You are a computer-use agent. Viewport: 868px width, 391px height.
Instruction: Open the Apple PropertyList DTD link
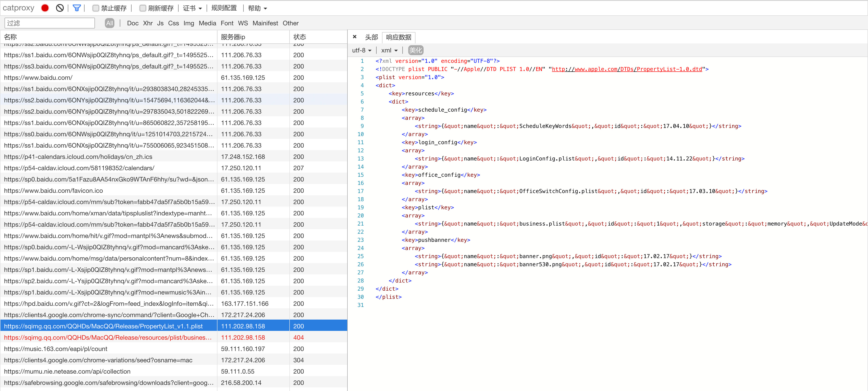click(x=627, y=69)
